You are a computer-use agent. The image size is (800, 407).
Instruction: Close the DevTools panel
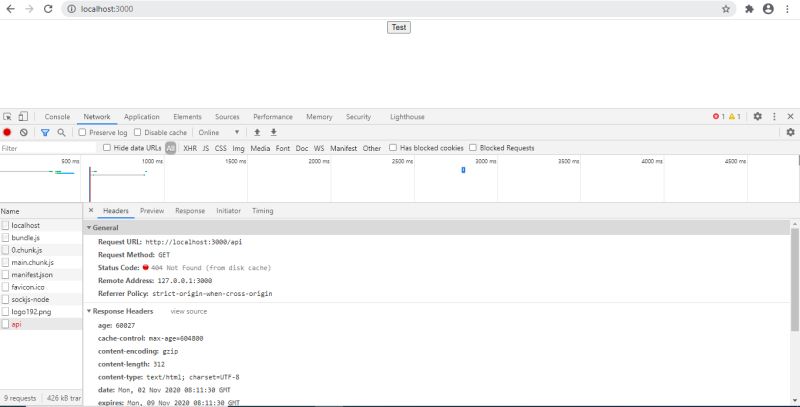point(790,116)
